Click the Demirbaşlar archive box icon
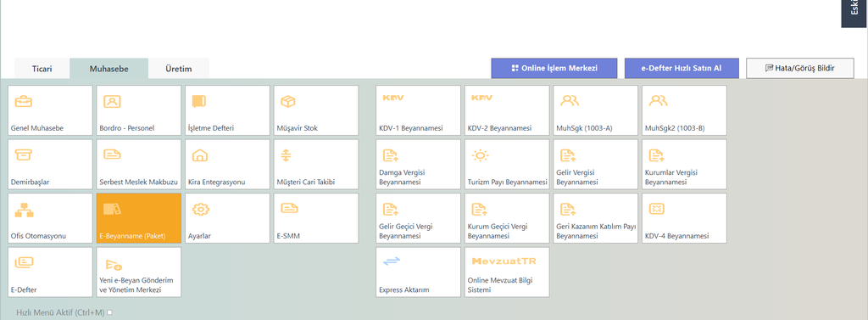Image resolution: width=868 pixels, height=320 pixels. pyautogui.click(x=23, y=155)
